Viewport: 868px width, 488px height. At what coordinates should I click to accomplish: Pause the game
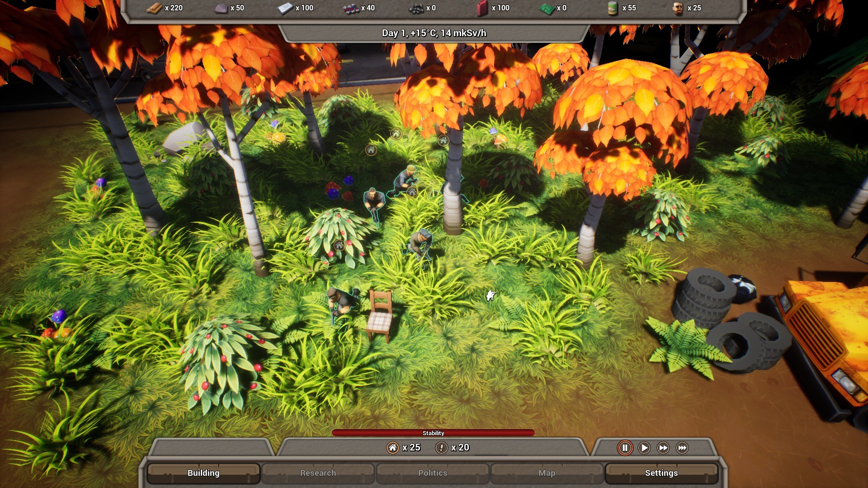pyautogui.click(x=625, y=448)
